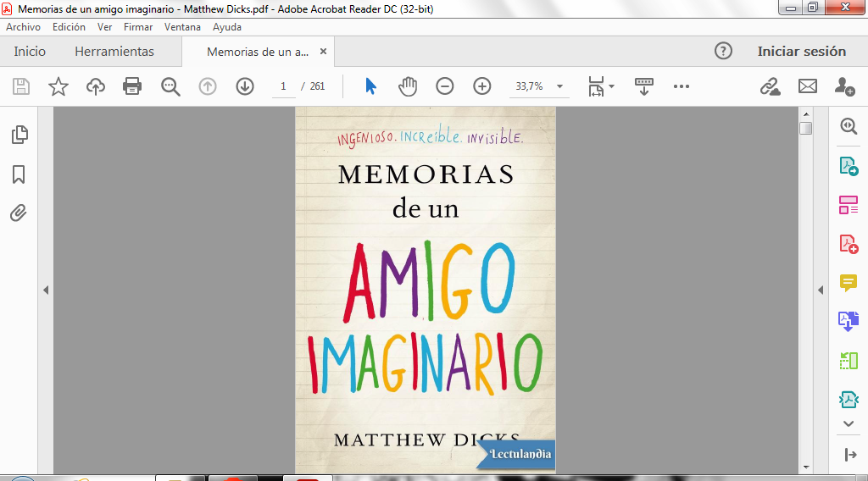Close the Memorias document tab
Screen dimensions: 868x481
323,52
